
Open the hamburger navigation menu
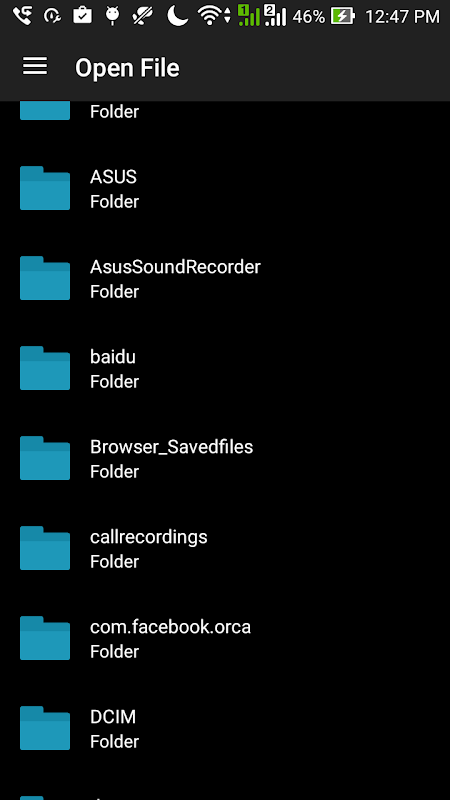click(35, 67)
